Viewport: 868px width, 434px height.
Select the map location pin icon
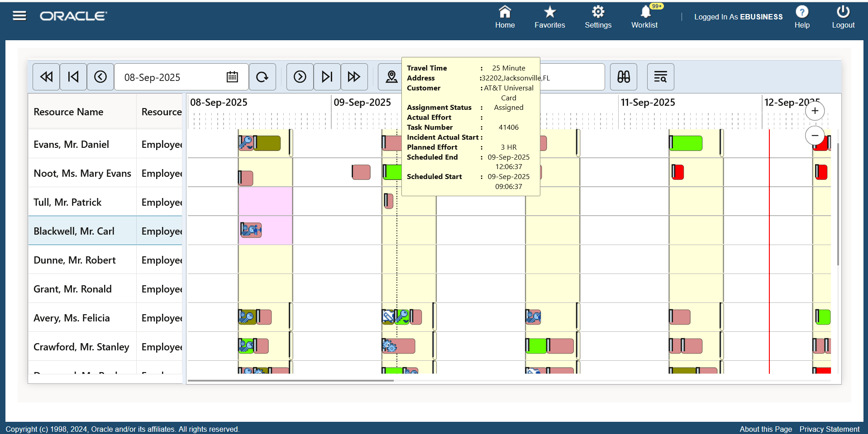(x=391, y=77)
